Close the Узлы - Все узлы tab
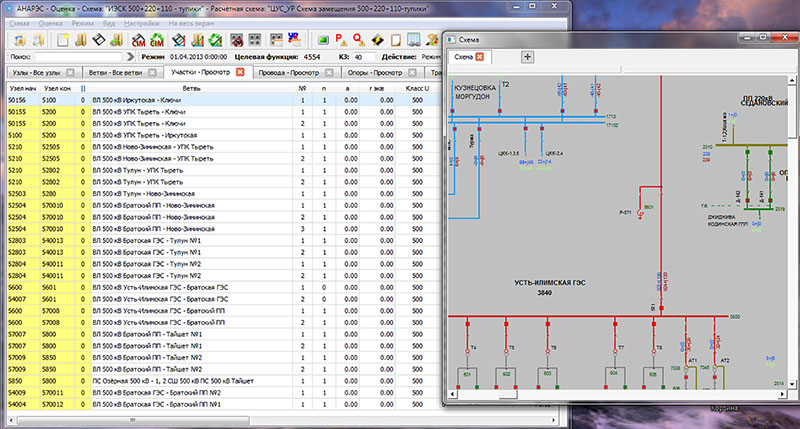This screenshot has height=429, width=800. (x=70, y=73)
